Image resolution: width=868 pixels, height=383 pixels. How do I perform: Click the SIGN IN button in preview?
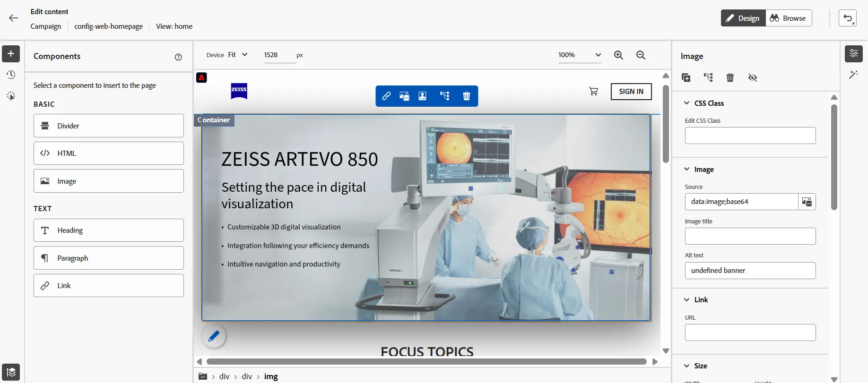[x=631, y=92]
